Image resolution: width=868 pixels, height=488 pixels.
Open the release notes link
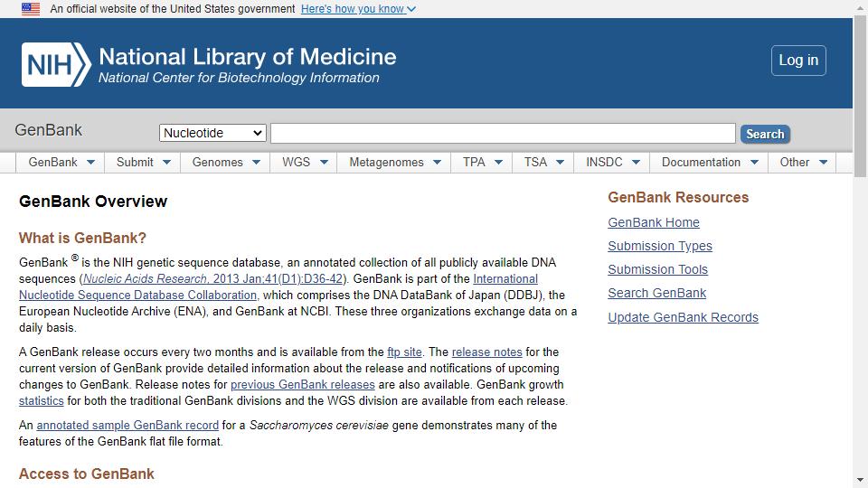pyautogui.click(x=486, y=352)
